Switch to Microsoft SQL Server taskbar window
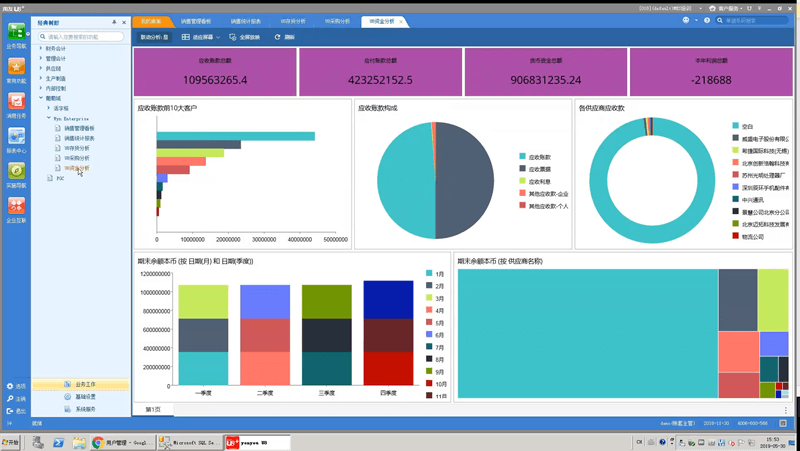 190,443
